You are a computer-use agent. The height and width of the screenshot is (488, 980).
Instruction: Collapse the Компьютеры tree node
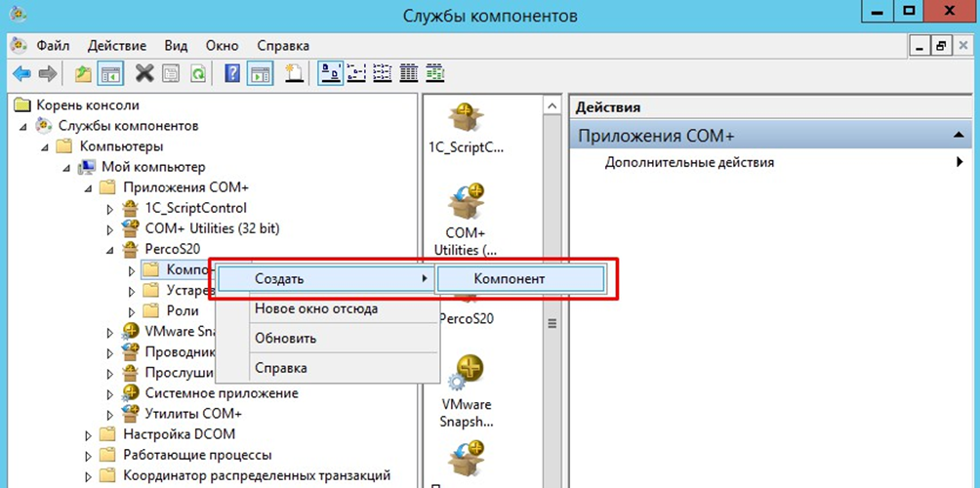tap(45, 146)
